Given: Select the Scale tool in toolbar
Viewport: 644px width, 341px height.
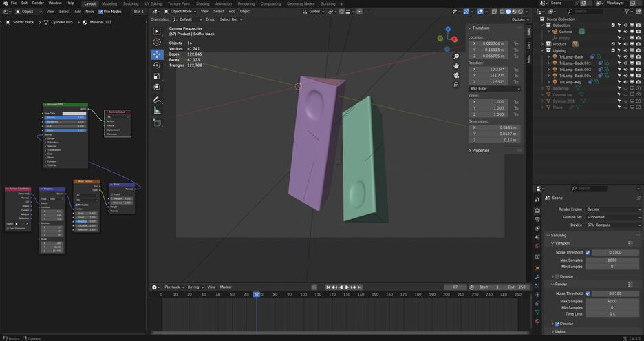Looking at the screenshot, I should pyautogui.click(x=157, y=76).
